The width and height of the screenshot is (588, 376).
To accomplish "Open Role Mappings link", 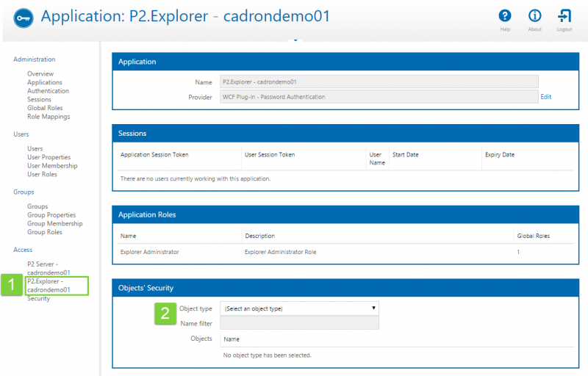I will [x=49, y=117].
